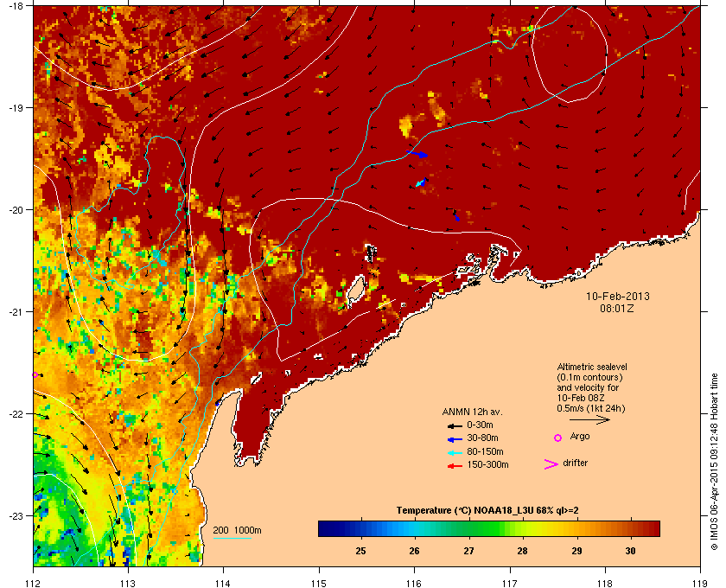The image size is (726, 588).
Task: Click the '80-150m' depth label
Action: [x=485, y=451]
